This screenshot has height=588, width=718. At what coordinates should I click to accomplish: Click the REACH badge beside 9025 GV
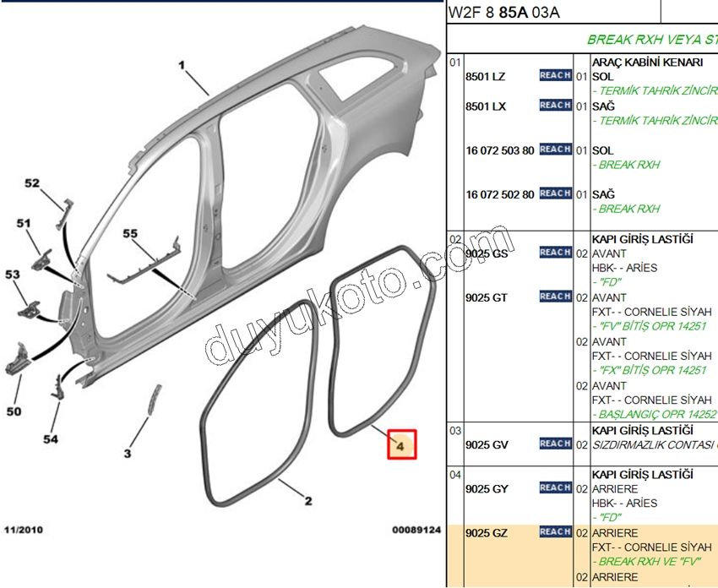(x=555, y=444)
